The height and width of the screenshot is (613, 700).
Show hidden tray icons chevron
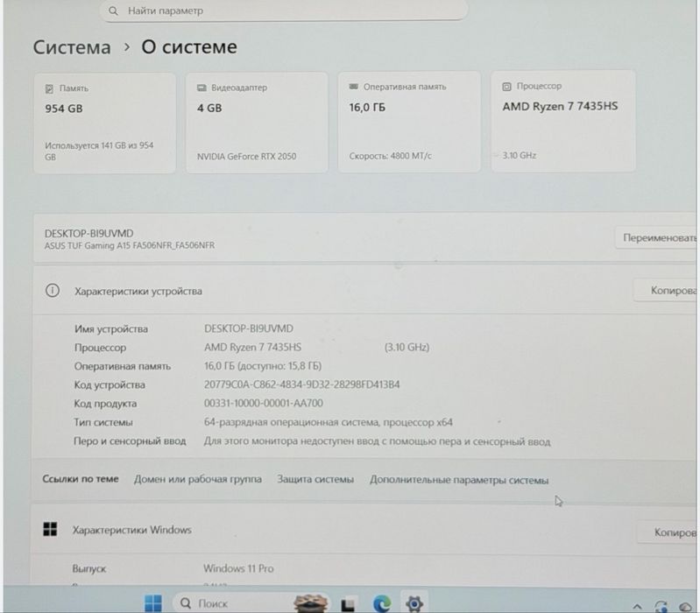[638, 606]
